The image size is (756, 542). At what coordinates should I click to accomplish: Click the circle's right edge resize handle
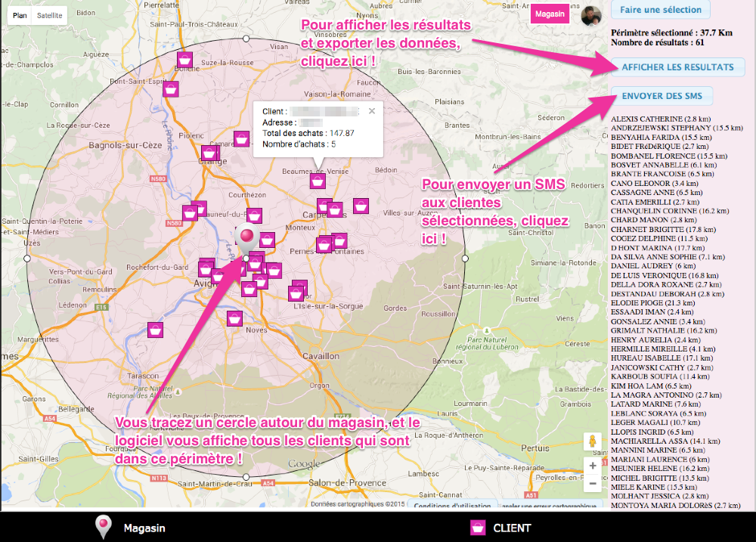tap(466, 258)
